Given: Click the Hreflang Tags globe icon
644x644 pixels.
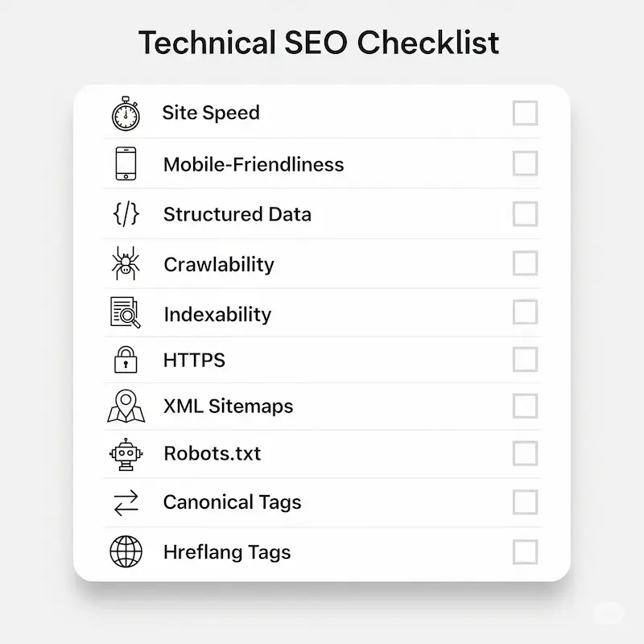Looking at the screenshot, I should (125, 552).
